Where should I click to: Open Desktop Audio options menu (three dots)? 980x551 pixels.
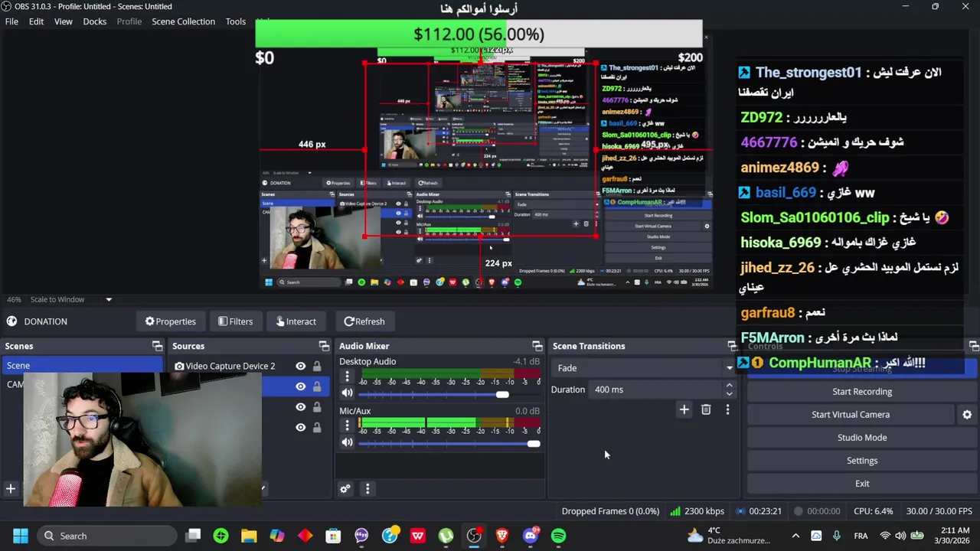(347, 377)
